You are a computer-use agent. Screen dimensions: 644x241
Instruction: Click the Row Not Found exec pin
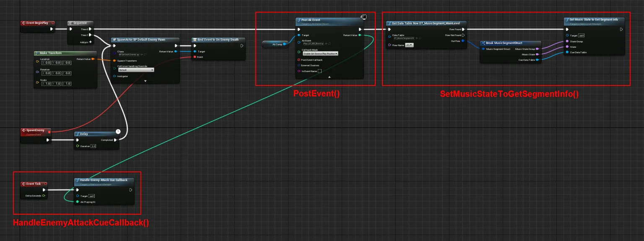464,35
